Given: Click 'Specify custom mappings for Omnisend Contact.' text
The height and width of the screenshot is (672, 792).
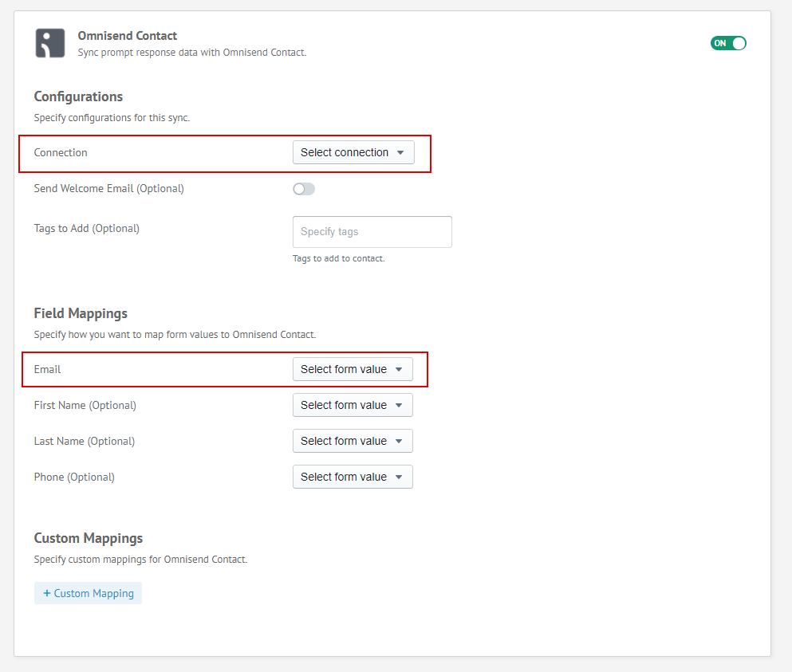Looking at the screenshot, I should click(140, 560).
